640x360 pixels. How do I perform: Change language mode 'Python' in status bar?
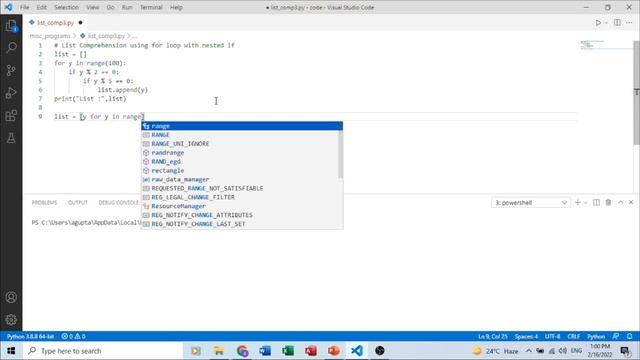pos(596,337)
